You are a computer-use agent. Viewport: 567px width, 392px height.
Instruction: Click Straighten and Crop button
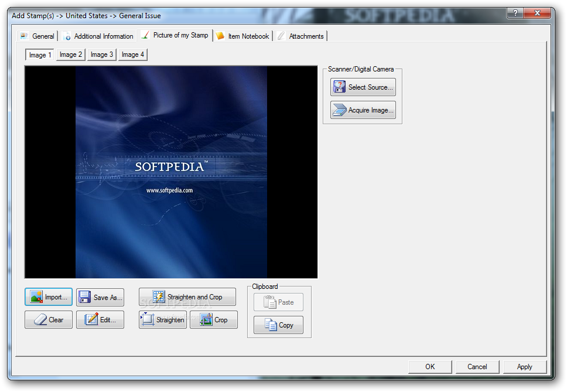pyautogui.click(x=187, y=297)
